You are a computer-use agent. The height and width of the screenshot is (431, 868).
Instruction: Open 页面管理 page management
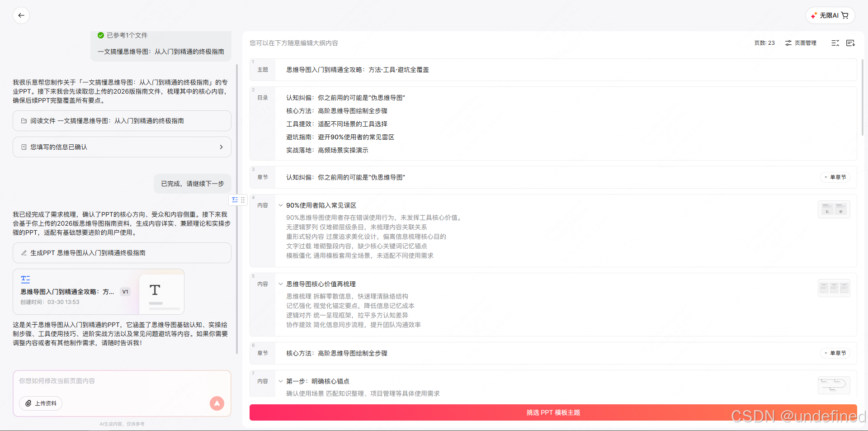801,43
